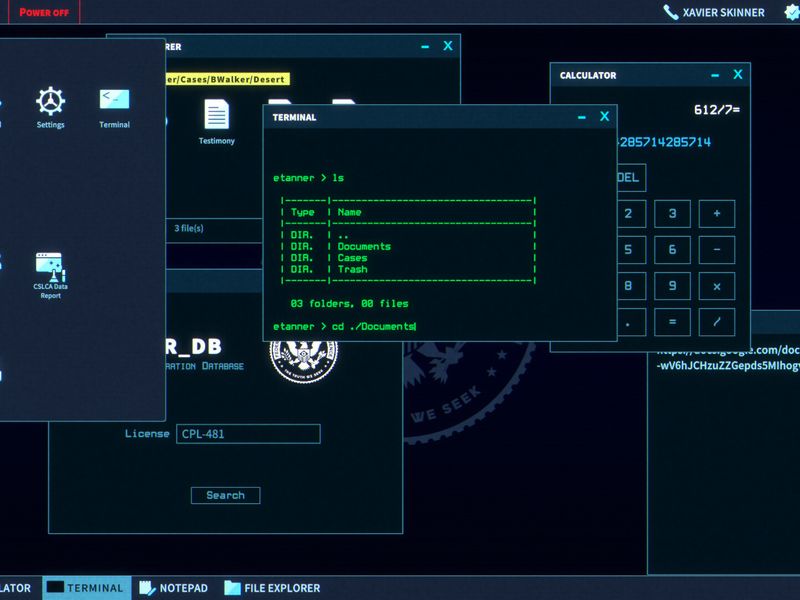Open the Testimony document file
Screen dimensions: 800x600
click(x=217, y=114)
